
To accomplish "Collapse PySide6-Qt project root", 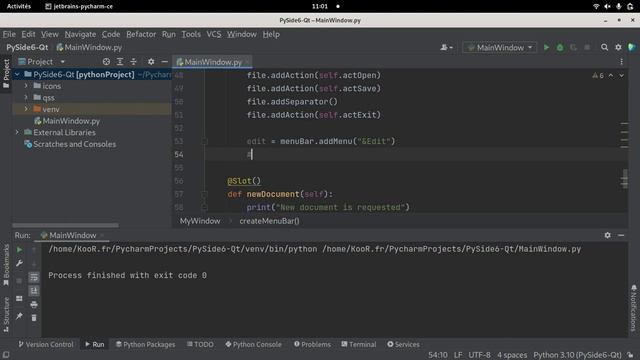I will click(x=17, y=74).
